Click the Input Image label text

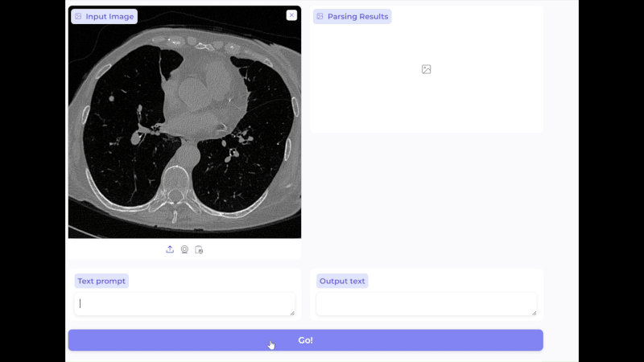(x=109, y=16)
